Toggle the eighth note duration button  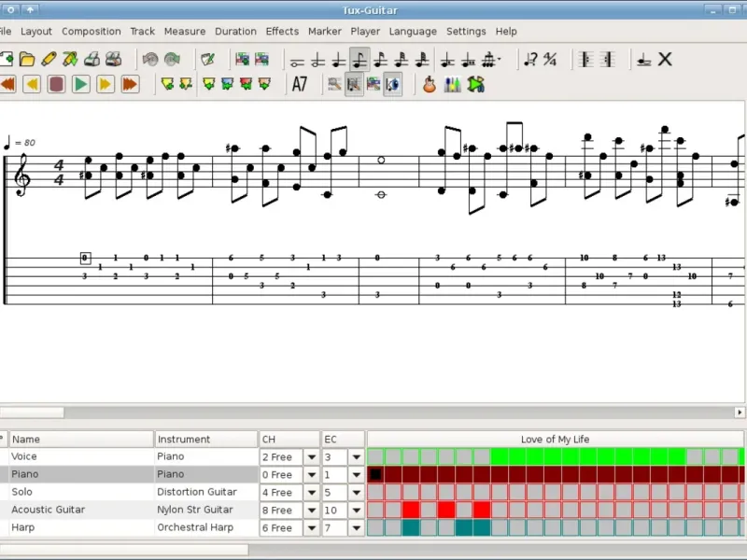point(359,60)
